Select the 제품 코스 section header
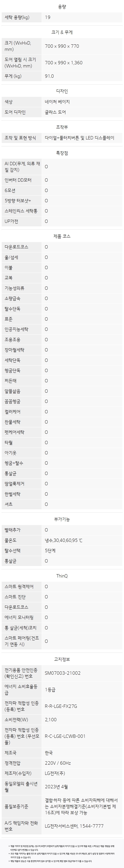Image resolution: width=124 pixels, height=868 pixels. click(62, 237)
